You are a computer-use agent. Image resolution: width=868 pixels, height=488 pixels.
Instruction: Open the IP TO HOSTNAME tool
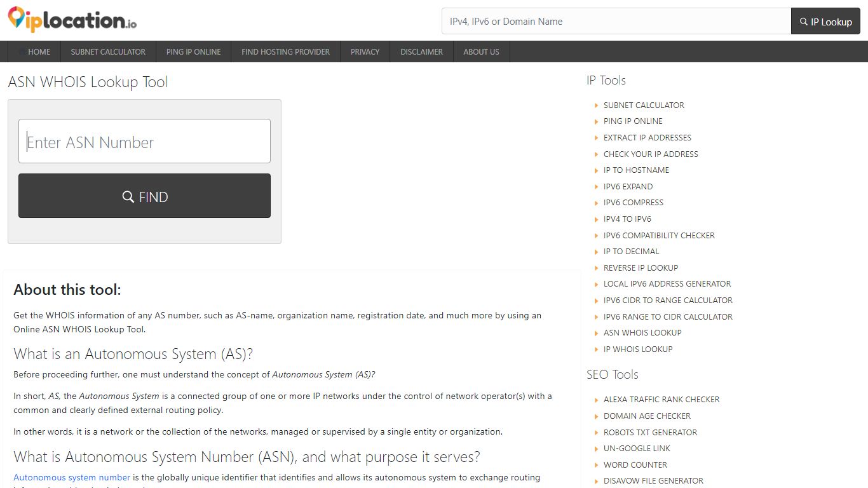[636, 170]
